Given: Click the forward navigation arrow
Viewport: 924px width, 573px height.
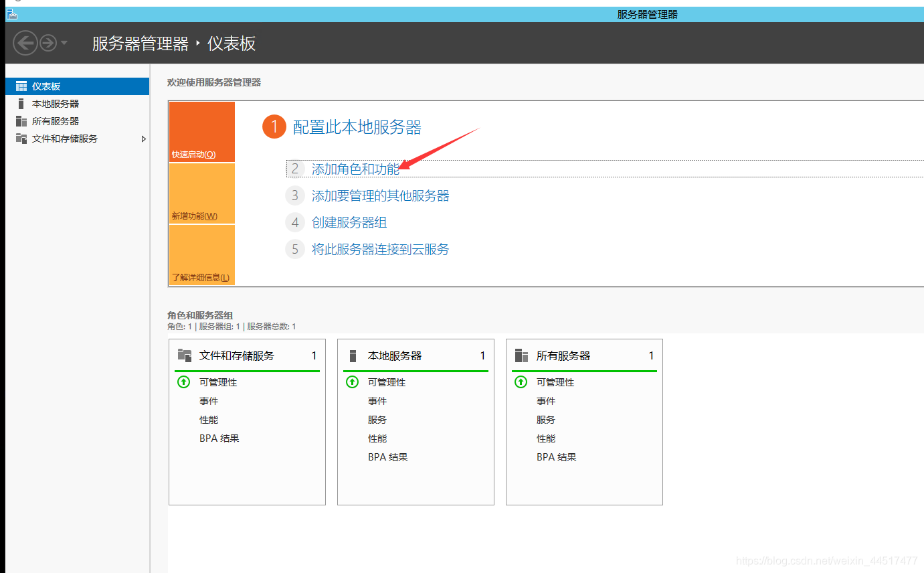Looking at the screenshot, I should pyautogui.click(x=48, y=44).
